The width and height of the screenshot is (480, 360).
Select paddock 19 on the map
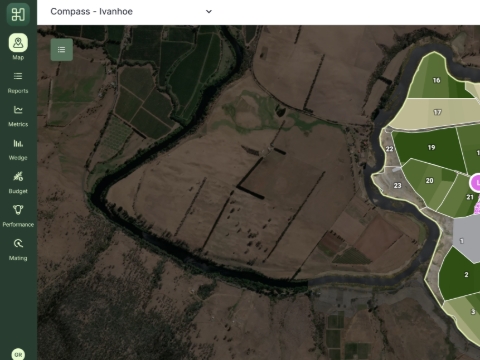click(431, 147)
